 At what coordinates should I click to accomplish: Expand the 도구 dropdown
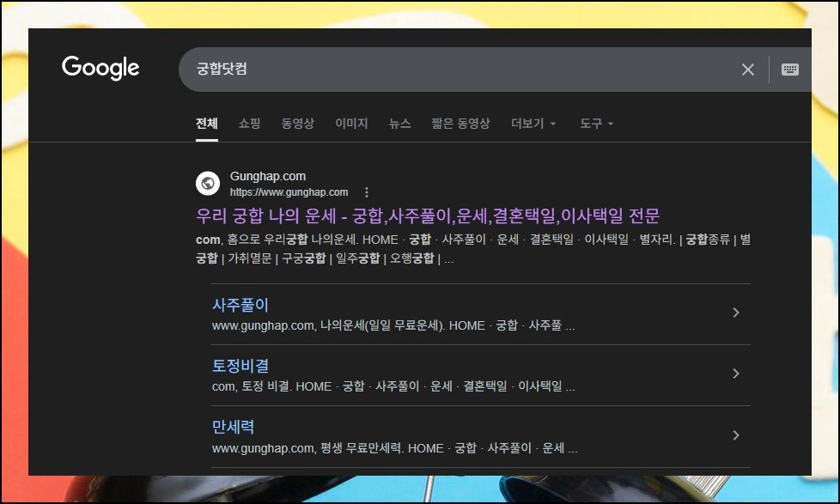pyautogui.click(x=596, y=124)
